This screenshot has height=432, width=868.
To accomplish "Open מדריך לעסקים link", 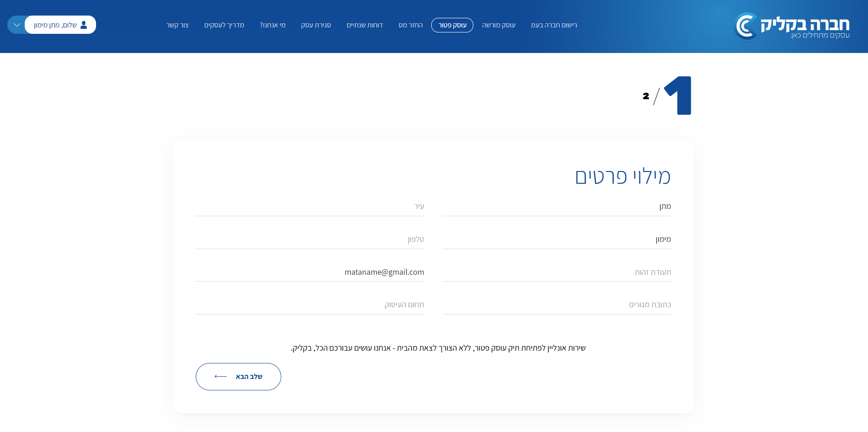I will coord(224,25).
